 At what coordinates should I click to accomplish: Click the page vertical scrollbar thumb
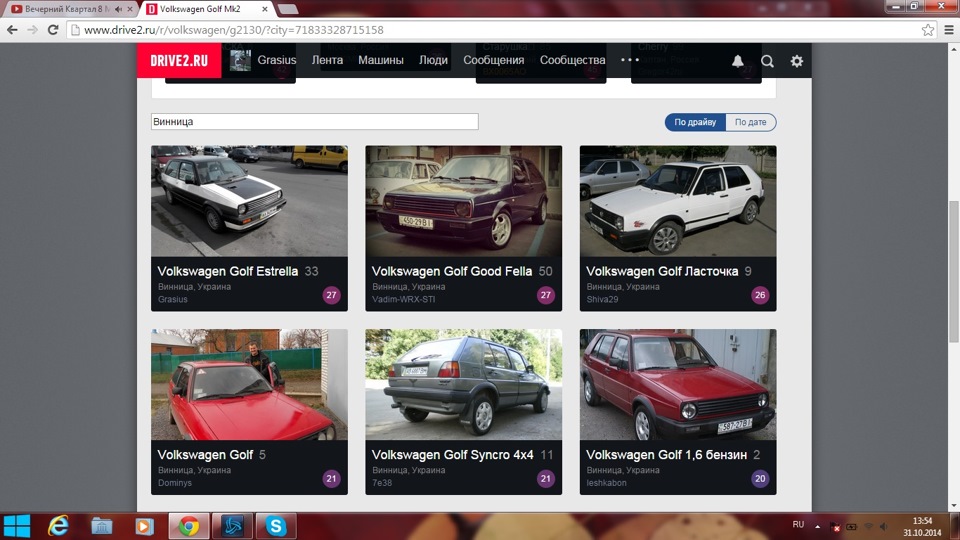(954, 271)
